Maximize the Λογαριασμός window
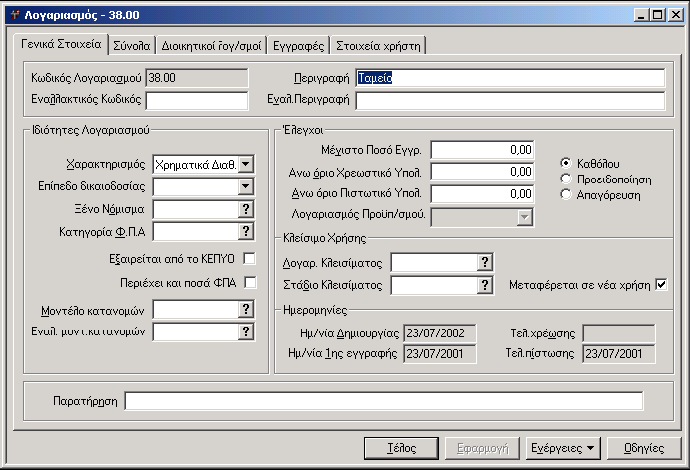690x470 pixels. tap(657, 15)
